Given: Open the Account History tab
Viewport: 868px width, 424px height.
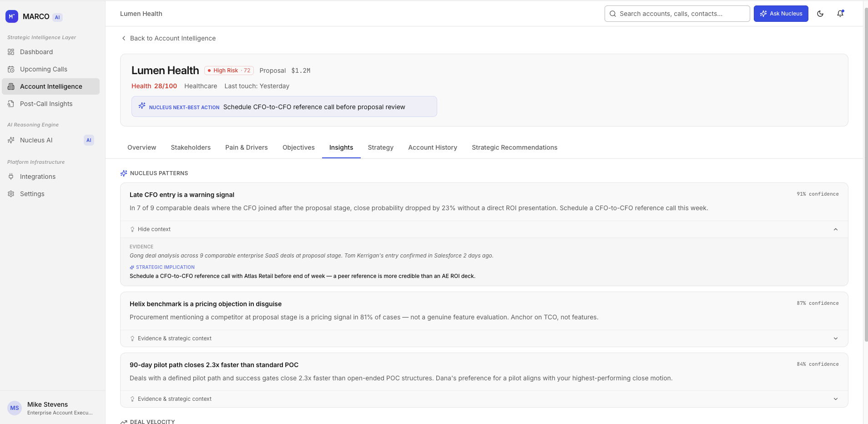Looking at the screenshot, I should [x=433, y=147].
